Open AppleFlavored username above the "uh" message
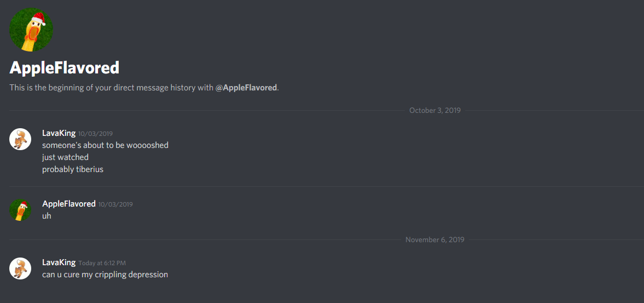 pos(69,203)
